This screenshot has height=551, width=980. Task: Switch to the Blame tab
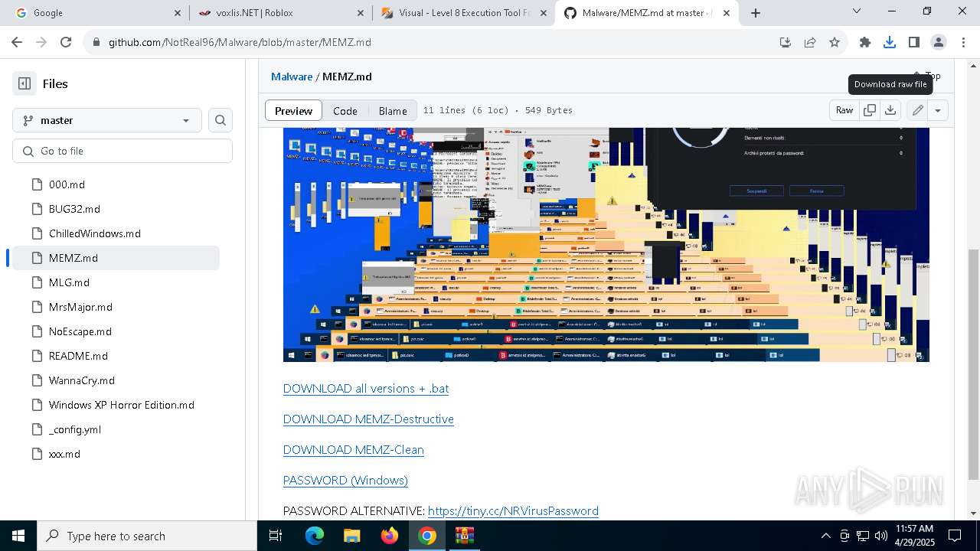click(x=393, y=110)
